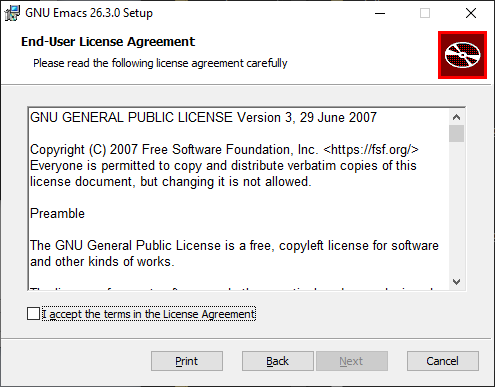
Task: Tick the accept terms checkbox
Action: pos(33,314)
